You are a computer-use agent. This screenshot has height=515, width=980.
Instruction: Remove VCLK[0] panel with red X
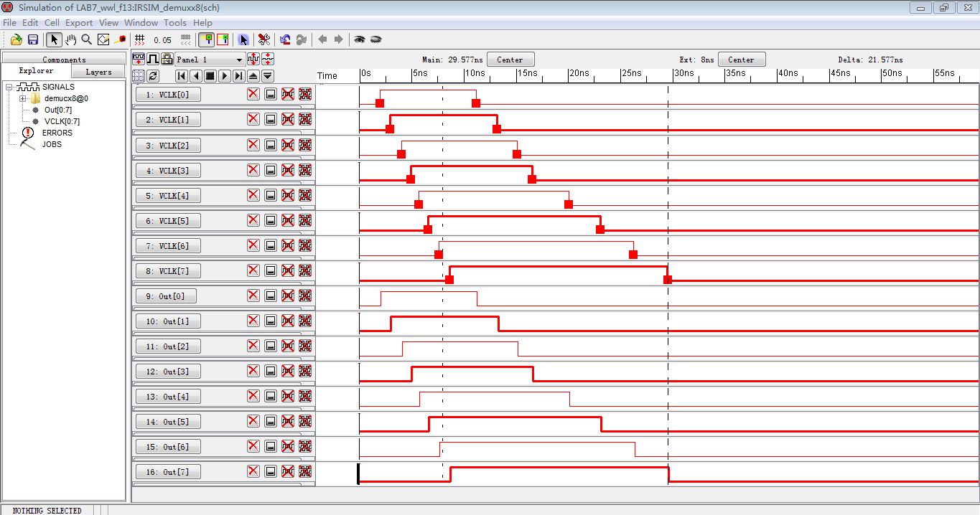[253, 94]
